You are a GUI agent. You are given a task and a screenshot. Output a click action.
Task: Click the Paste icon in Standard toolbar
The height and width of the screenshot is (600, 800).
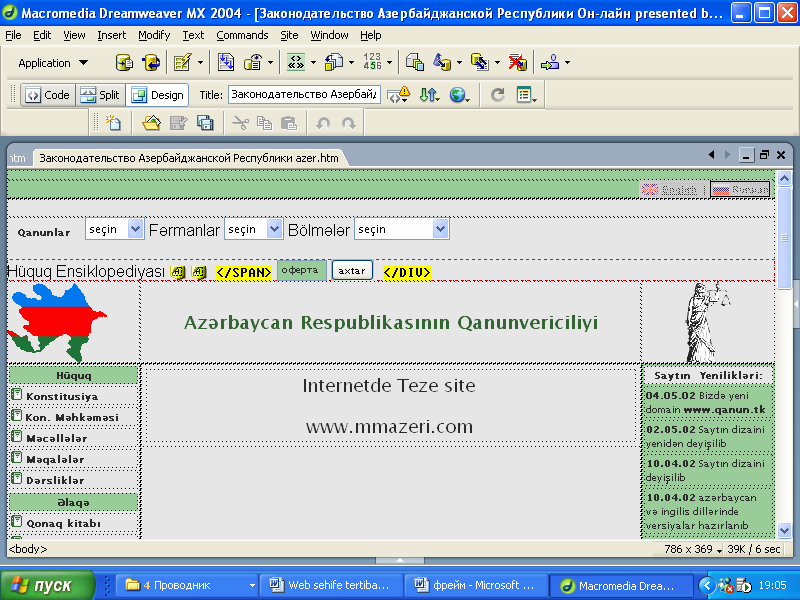pyautogui.click(x=289, y=123)
